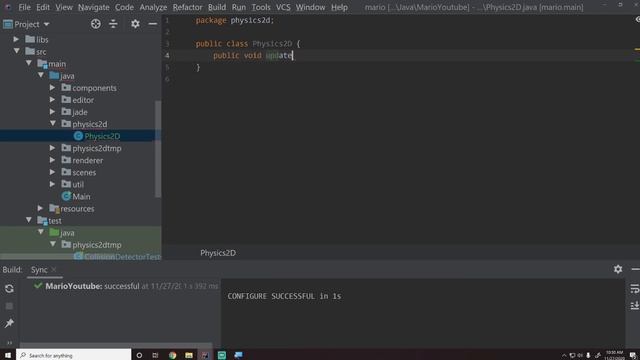Image resolution: width=640 pixels, height=360 pixels.
Task: Open Windows Start menu
Action: point(8,355)
